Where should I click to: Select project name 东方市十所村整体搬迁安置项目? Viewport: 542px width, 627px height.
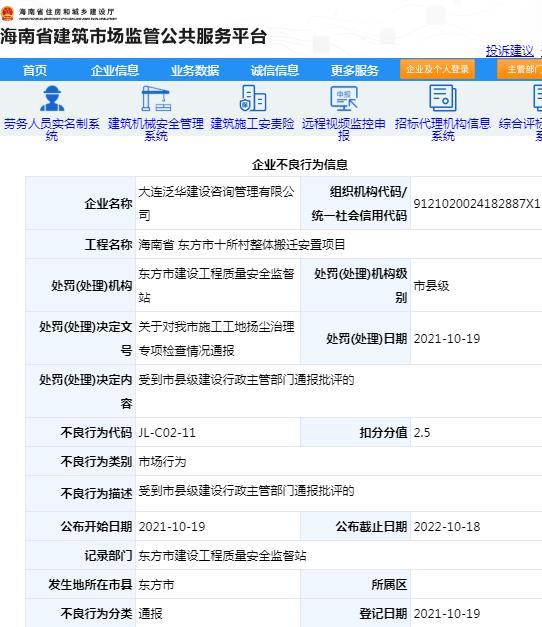tap(261, 244)
